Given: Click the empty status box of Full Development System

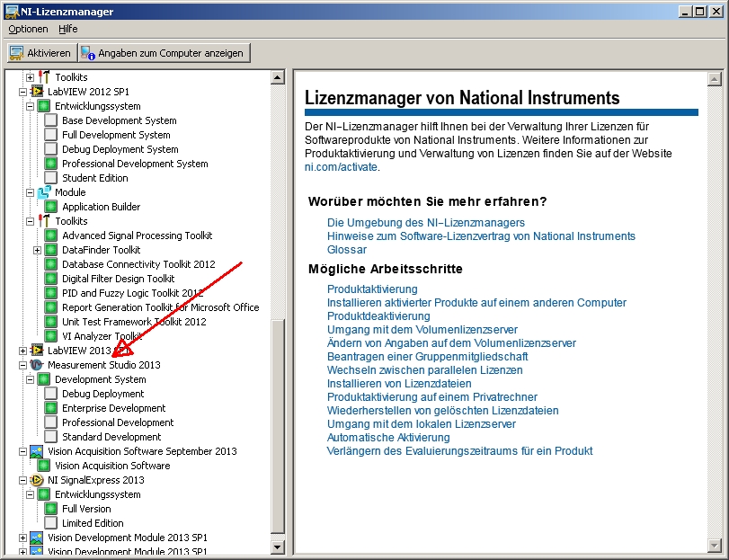Looking at the screenshot, I should point(50,135).
